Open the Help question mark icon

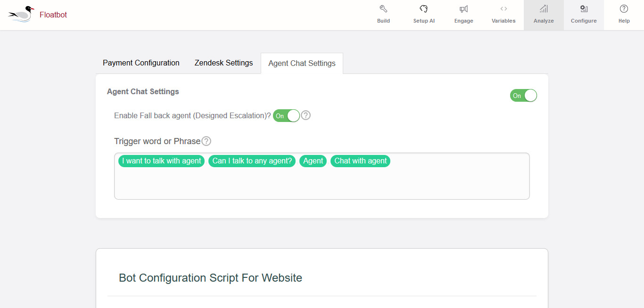point(624,9)
